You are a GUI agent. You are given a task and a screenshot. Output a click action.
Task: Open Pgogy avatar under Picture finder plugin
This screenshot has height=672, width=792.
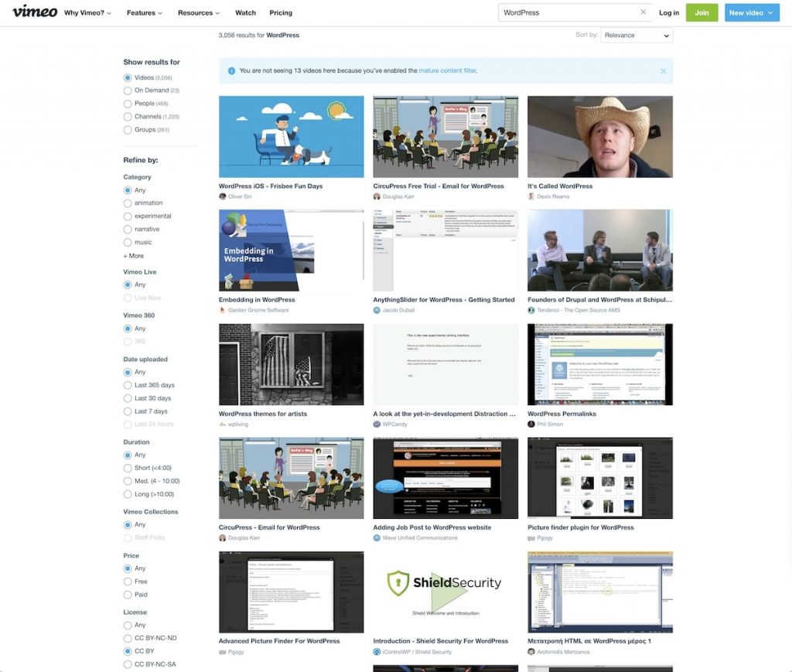click(531, 537)
